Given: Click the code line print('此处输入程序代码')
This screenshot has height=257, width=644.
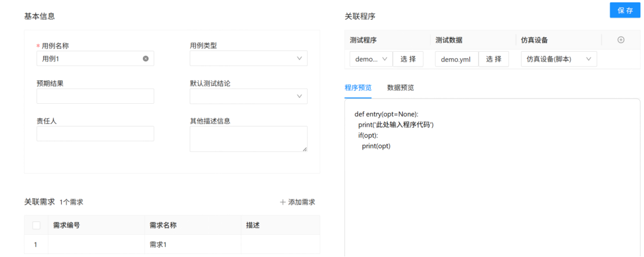Looking at the screenshot, I should click(396, 125).
